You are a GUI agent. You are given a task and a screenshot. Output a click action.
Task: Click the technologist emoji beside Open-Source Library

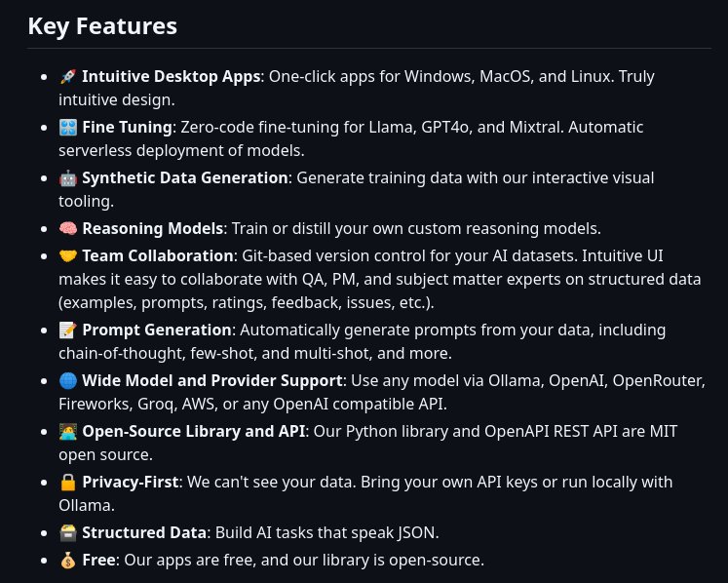pos(68,431)
